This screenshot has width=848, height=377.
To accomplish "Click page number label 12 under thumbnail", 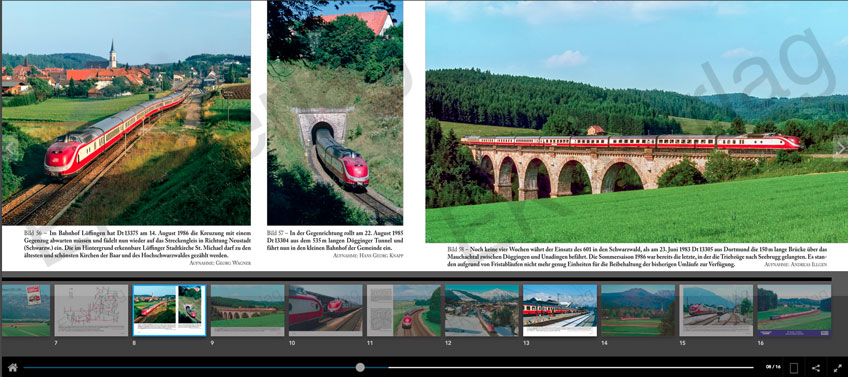I will 448,343.
